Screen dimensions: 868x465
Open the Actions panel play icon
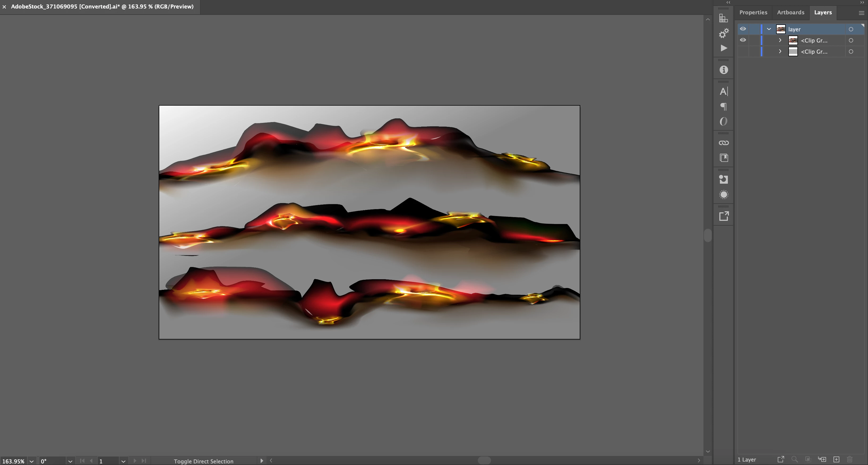pos(723,48)
